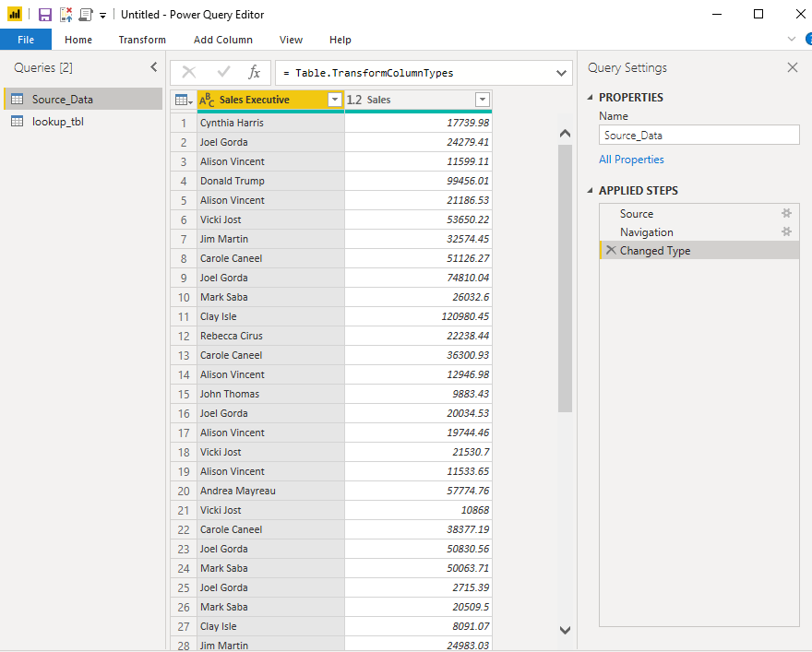Collapse the Queries pane with arrow
Image resolution: width=812 pixels, height=652 pixels.
pos(154,66)
